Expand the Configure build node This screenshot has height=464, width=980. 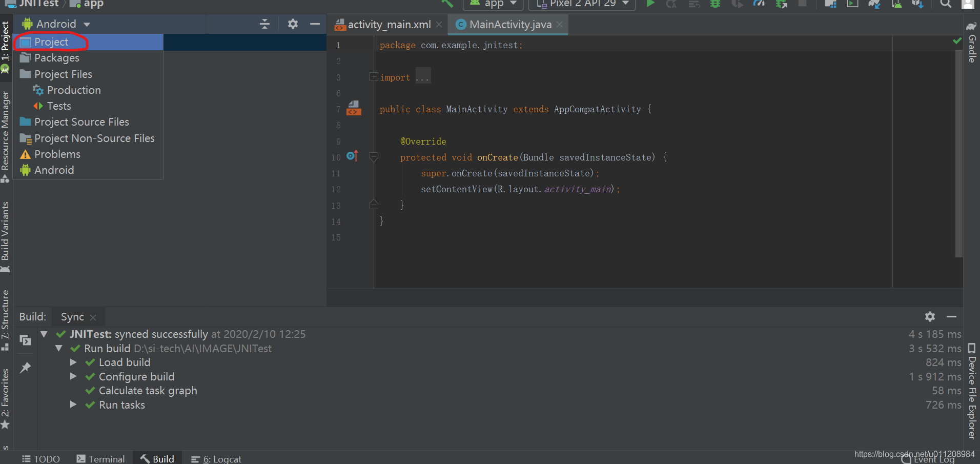tap(73, 377)
